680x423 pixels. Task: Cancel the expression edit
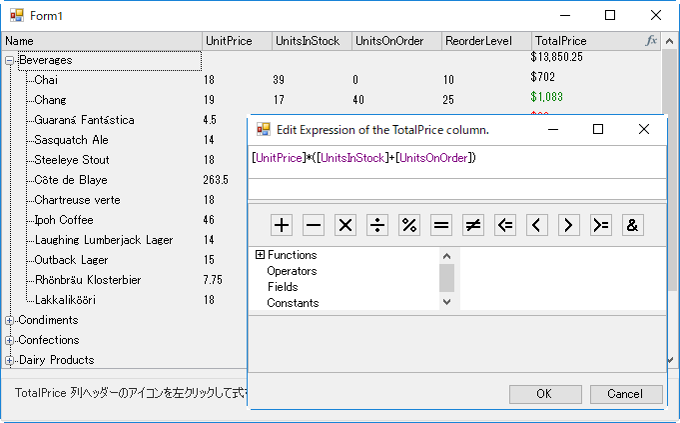pyautogui.click(x=626, y=394)
